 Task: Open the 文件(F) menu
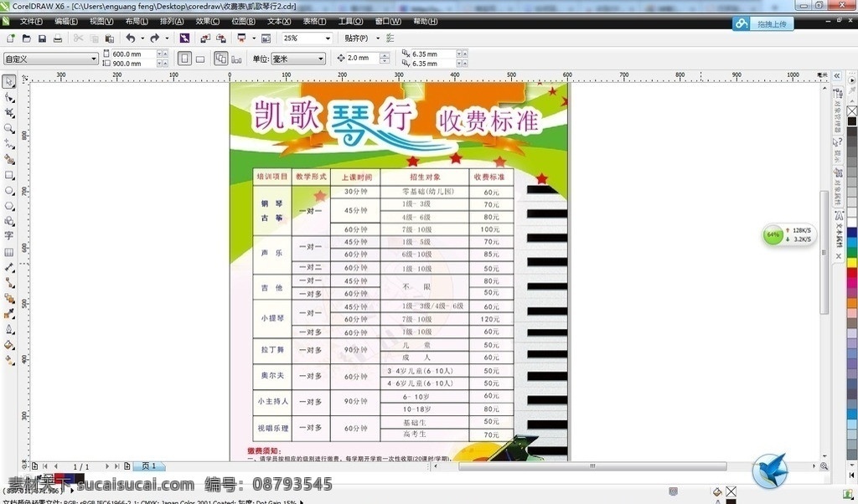(x=31, y=21)
